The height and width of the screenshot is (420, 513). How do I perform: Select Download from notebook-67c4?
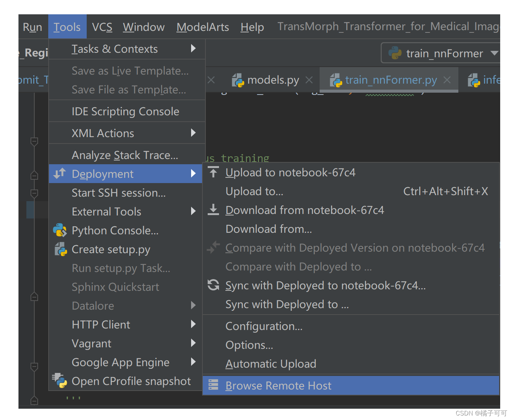click(x=351, y=210)
